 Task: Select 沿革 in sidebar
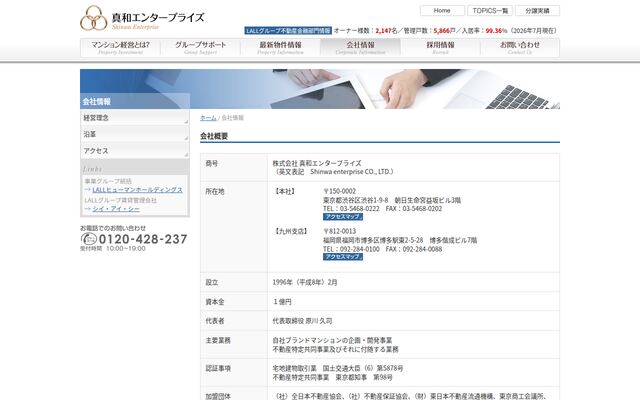tap(135, 134)
